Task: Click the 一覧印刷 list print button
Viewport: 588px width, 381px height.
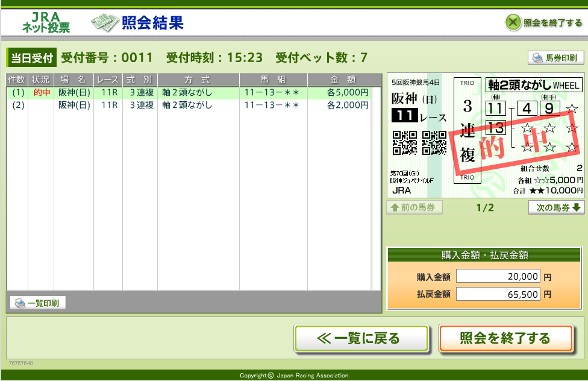Action: (x=38, y=303)
